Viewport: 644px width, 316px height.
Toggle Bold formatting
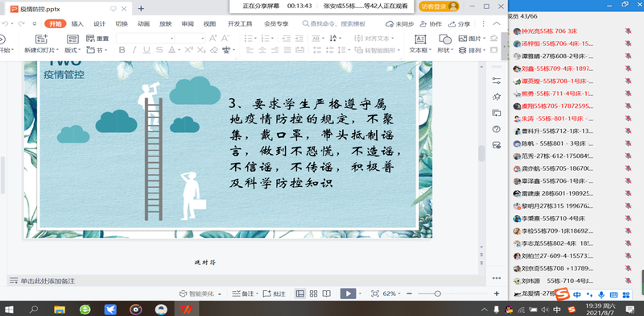(122, 50)
